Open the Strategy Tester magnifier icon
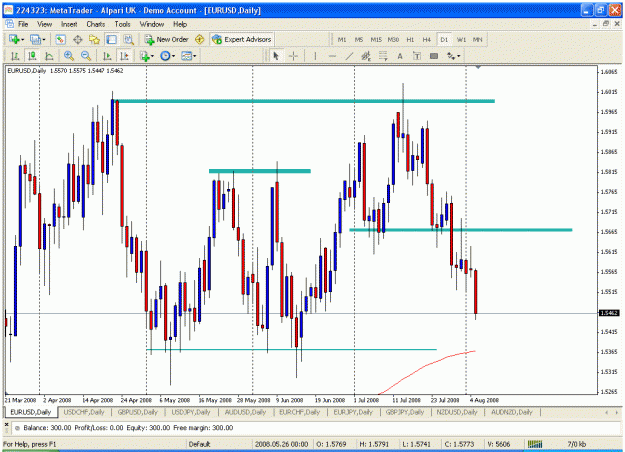Viewport: 625px width, 452px height. 128,39
